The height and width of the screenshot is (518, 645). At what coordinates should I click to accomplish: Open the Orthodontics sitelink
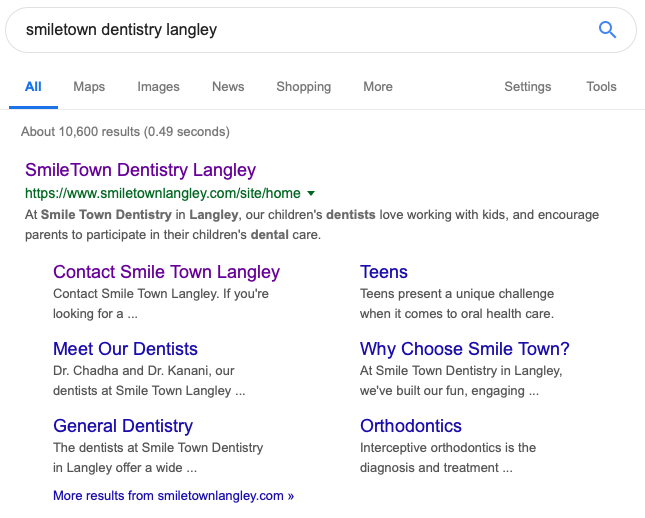pos(411,426)
